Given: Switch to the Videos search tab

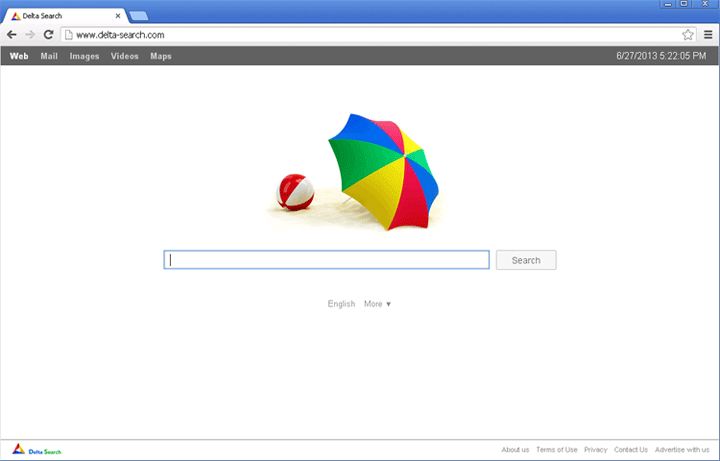Looking at the screenshot, I should (x=125, y=56).
